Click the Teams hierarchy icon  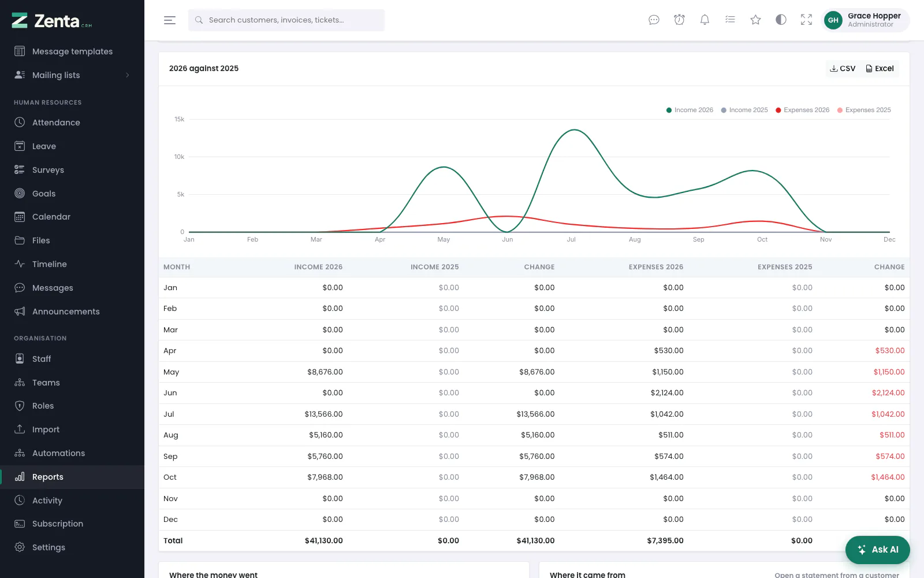tap(20, 383)
